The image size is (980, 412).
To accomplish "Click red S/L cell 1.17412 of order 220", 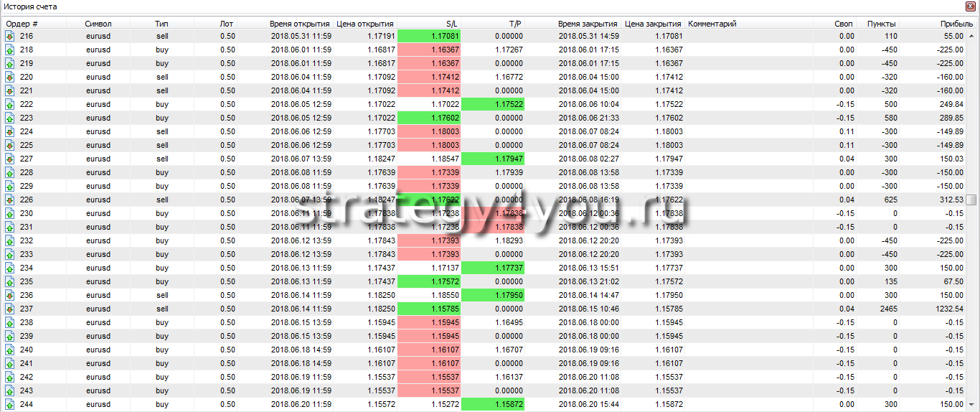I will point(429,77).
